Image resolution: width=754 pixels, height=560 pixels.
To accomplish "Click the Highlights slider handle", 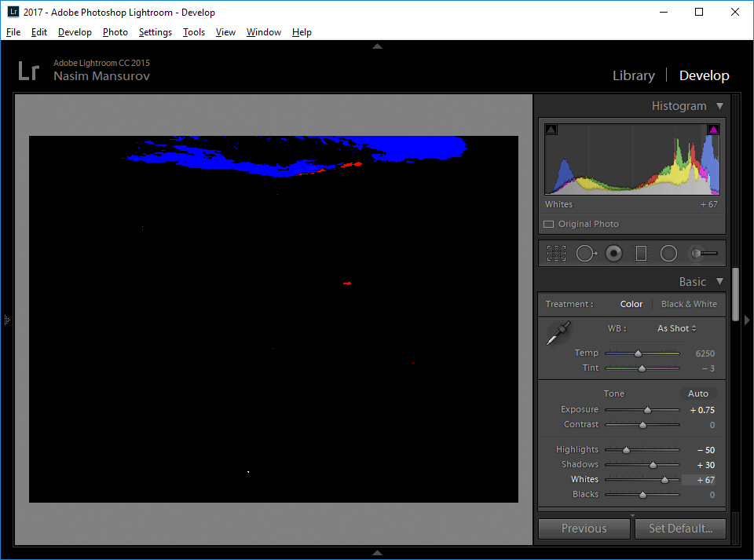I will coord(626,450).
